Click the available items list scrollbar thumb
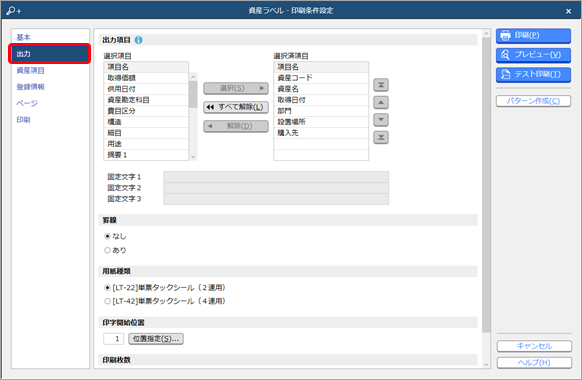 (193, 94)
